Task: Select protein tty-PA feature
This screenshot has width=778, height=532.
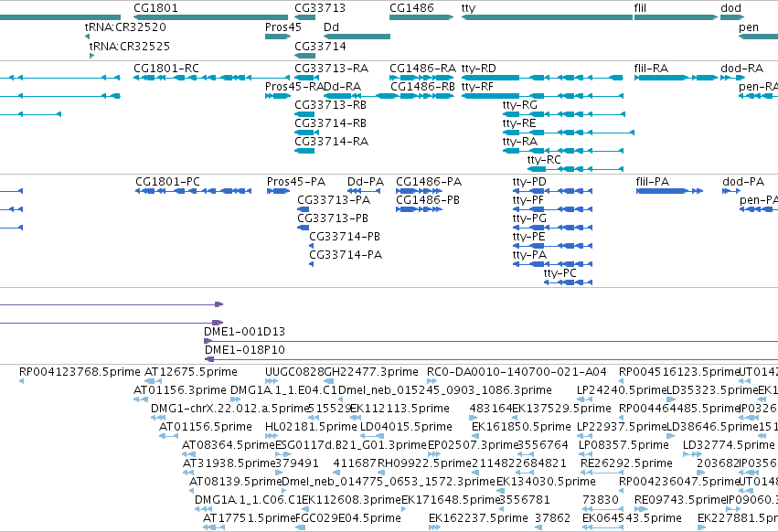Action: pyautogui.click(x=552, y=264)
